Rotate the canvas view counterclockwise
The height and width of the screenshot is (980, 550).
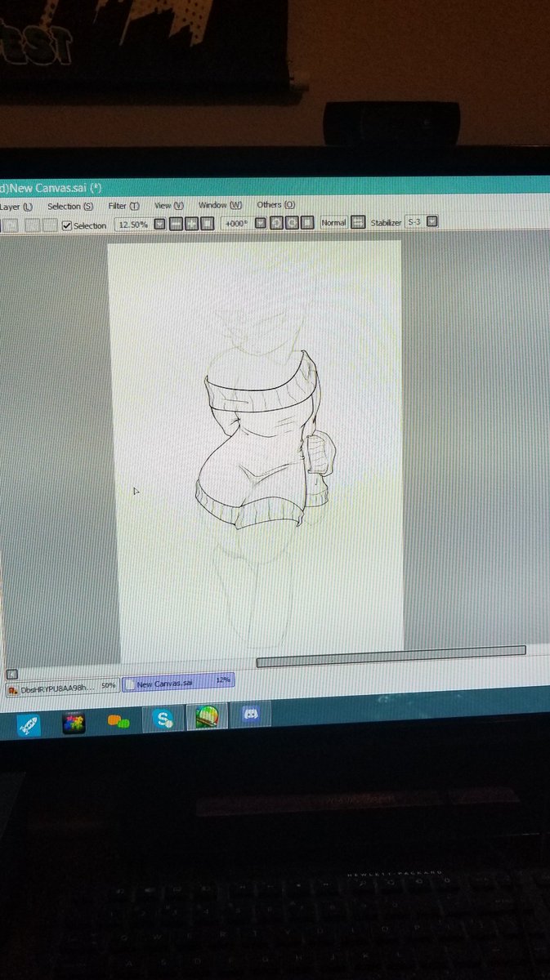click(276, 223)
